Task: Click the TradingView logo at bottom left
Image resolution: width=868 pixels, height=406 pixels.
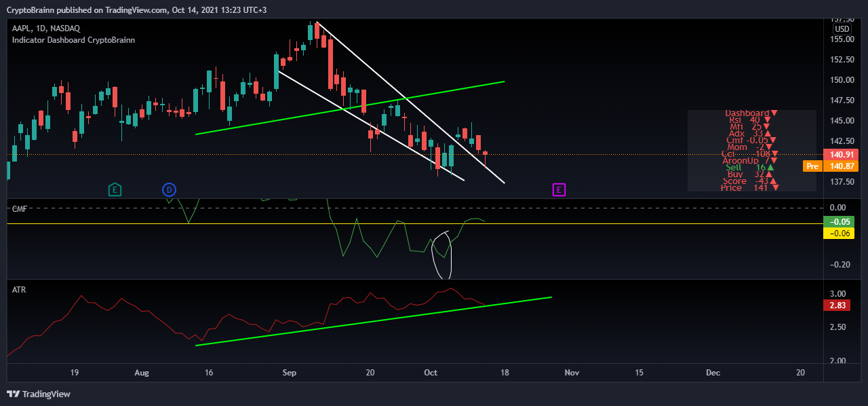Action: pyautogui.click(x=39, y=394)
